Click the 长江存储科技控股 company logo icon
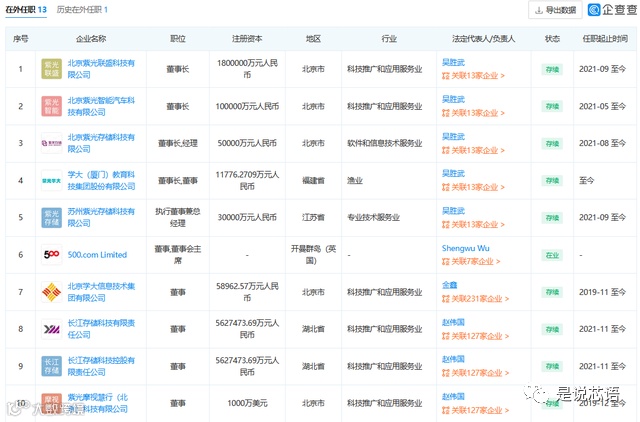 coord(51,366)
